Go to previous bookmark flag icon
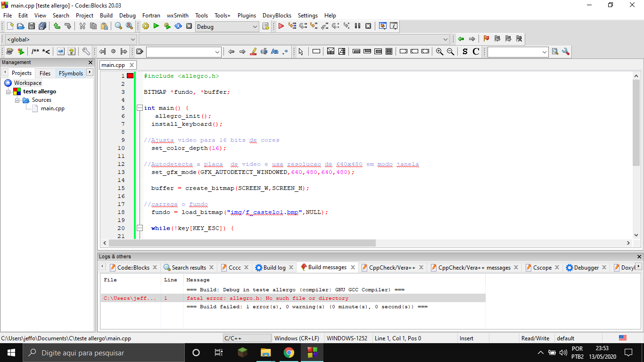The image size is (644, 362). click(x=497, y=39)
